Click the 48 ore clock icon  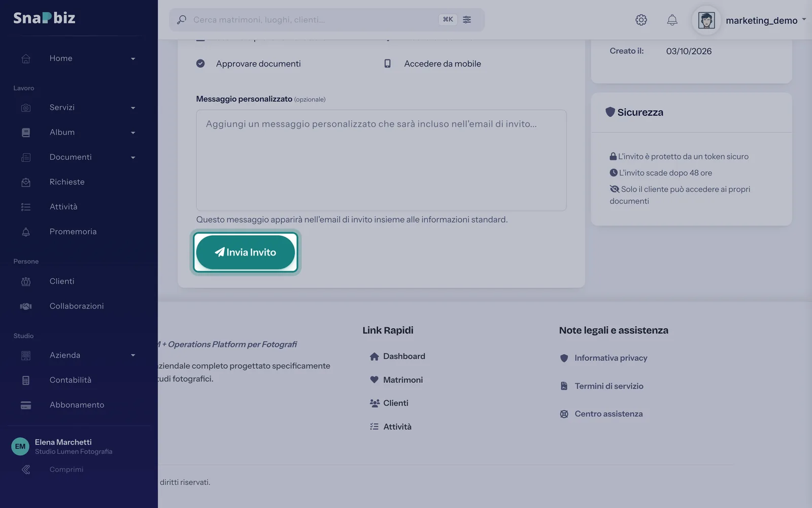[x=614, y=173]
